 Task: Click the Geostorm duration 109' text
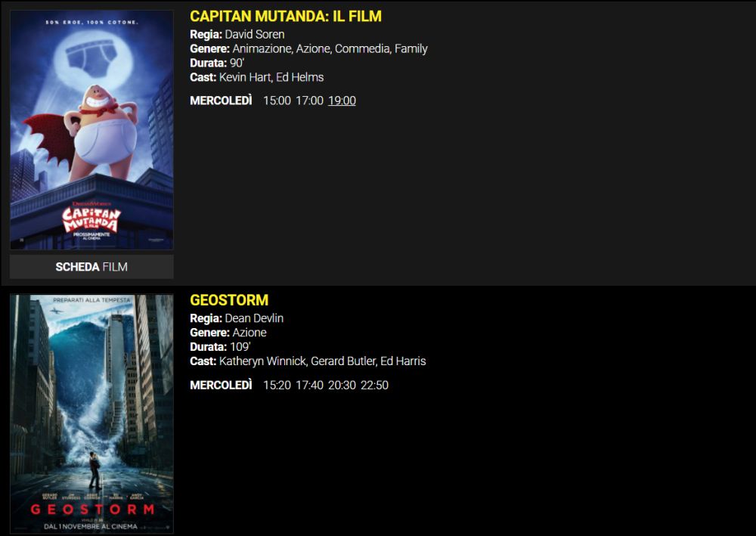(240, 346)
